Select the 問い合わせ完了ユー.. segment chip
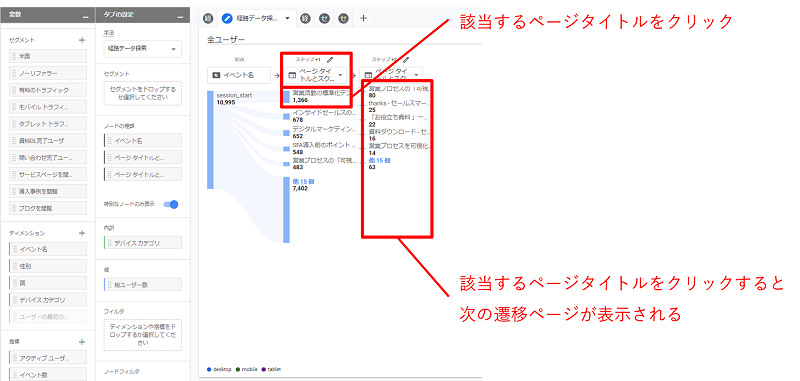The image size is (800, 381). pos(48,157)
